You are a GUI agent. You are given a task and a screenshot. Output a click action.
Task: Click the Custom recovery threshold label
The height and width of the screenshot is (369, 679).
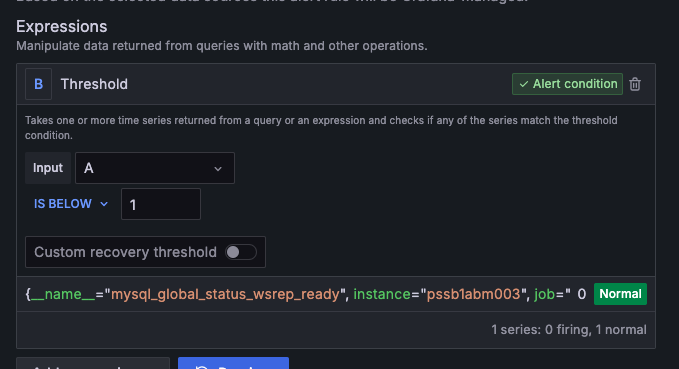(x=125, y=252)
